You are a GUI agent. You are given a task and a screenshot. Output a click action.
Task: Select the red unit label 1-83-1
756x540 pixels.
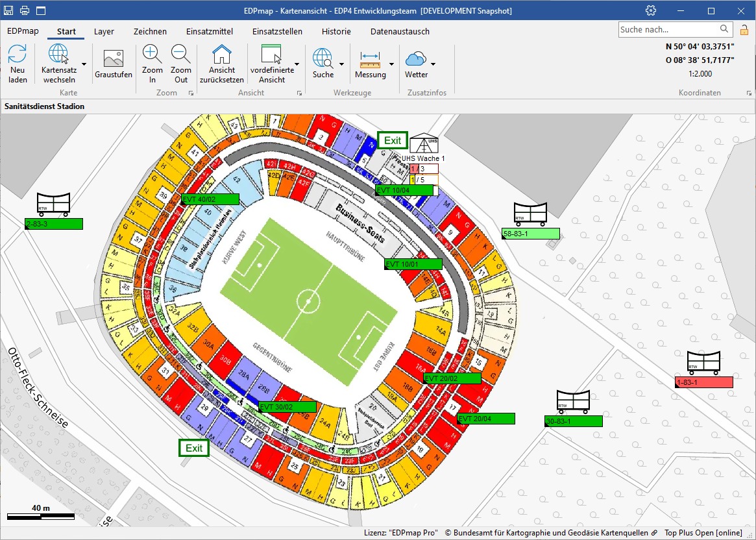(x=704, y=382)
